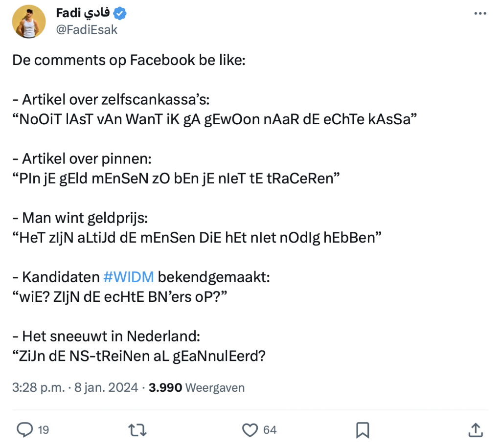Click the line 'De comments op Facebook be like:'
This screenshot has width=501, height=448.
tap(129, 60)
